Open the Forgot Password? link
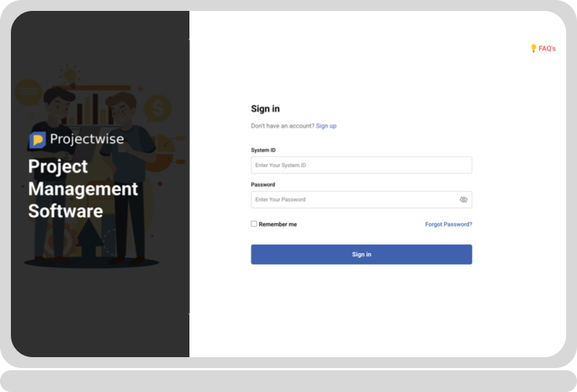Image resolution: width=577 pixels, height=392 pixels. click(449, 224)
